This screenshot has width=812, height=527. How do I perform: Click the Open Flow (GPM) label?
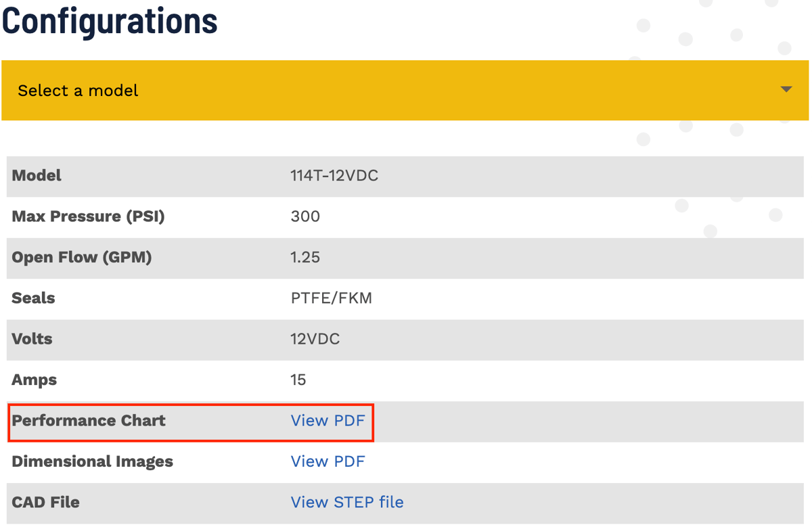point(81,257)
